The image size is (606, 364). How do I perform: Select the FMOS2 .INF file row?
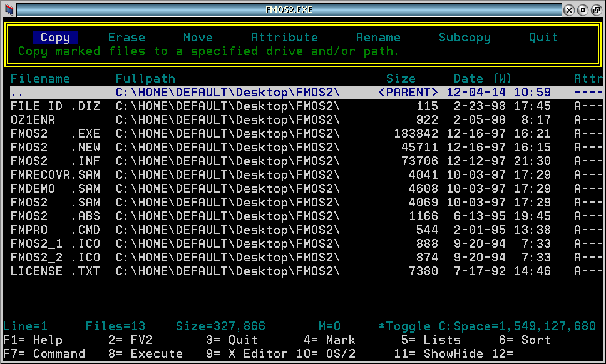(306, 161)
